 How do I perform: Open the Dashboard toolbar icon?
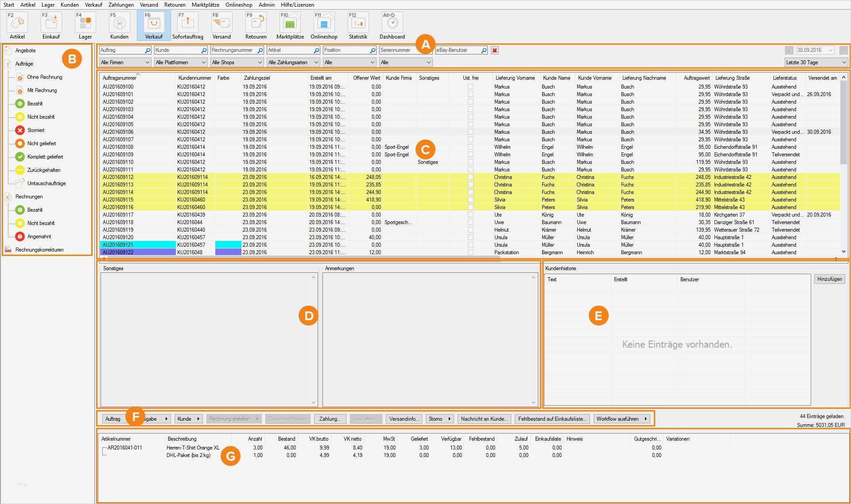coord(392,24)
